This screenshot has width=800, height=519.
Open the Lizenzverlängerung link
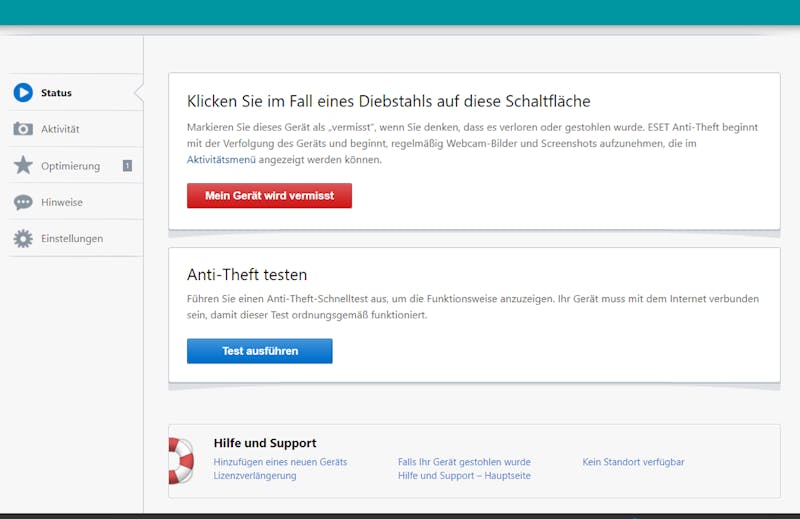tap(255, 476)
